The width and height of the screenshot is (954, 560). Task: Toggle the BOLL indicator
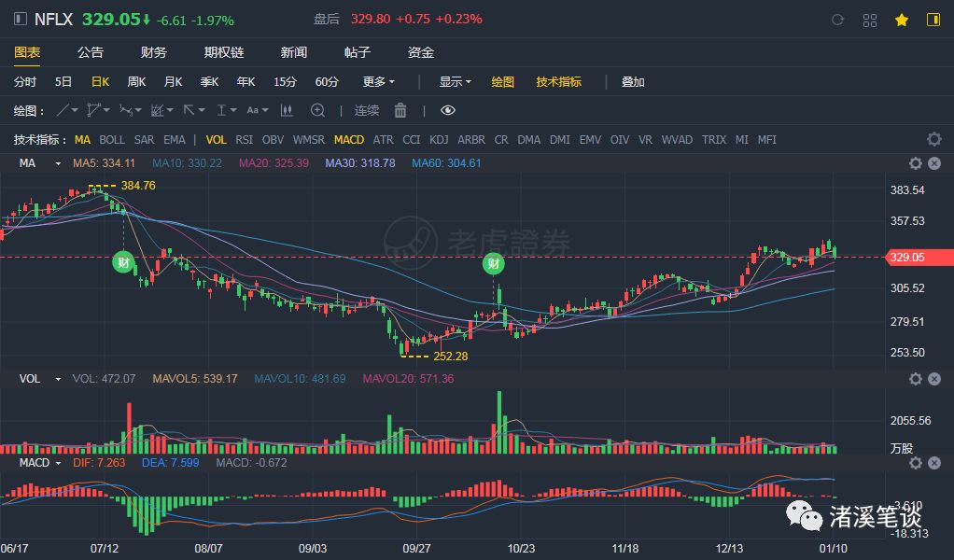[x=112, y=140]
